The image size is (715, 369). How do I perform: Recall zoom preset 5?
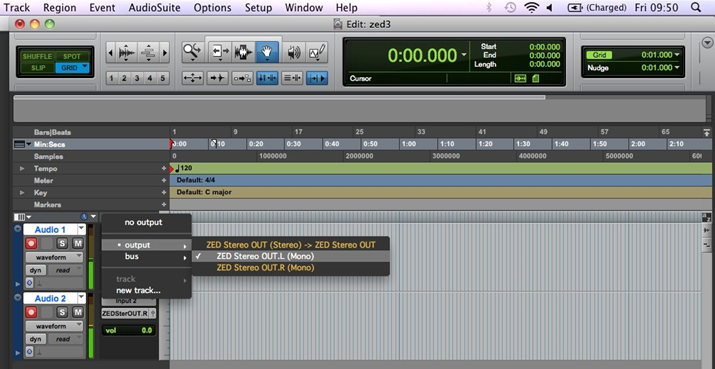pos(162,78)
